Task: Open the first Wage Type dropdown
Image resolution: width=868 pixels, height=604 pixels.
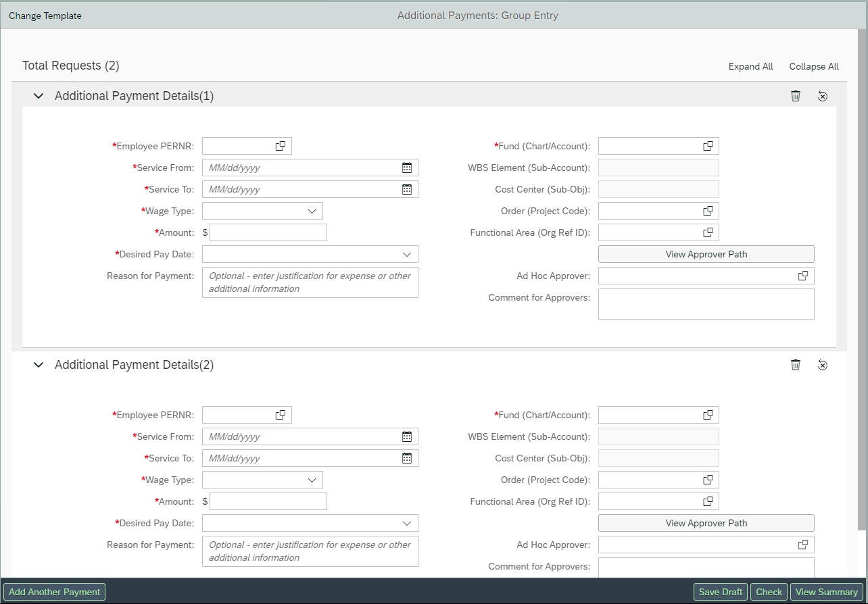Action: pyautogui.click(x=312, y=211)
